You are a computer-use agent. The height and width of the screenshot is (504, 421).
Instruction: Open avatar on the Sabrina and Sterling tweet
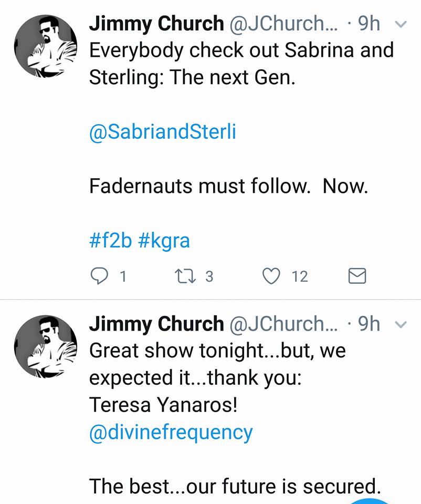(45, 46)
